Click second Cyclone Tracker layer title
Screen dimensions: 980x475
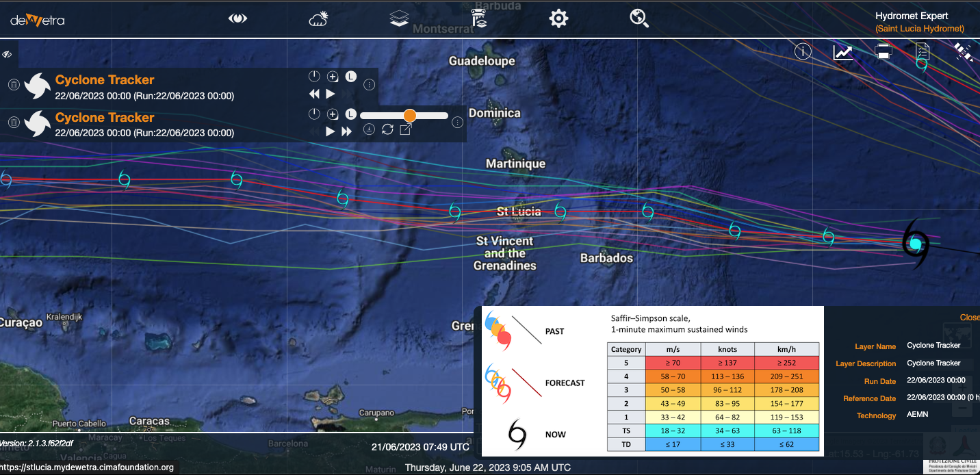coord(105,118)
